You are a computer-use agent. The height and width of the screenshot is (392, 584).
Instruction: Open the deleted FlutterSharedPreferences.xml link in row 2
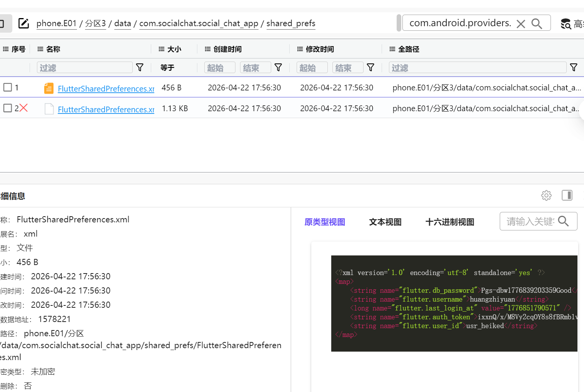pyautogui.click(x=106, y=109)
